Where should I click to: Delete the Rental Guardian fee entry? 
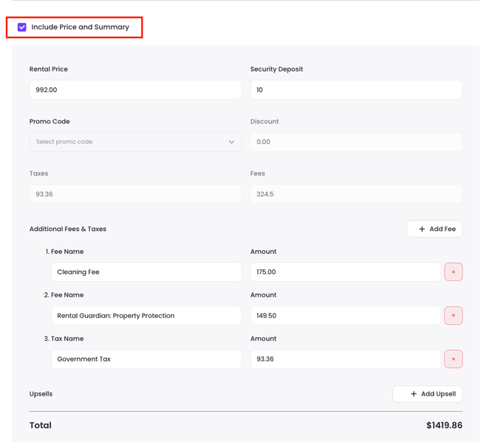453,316
